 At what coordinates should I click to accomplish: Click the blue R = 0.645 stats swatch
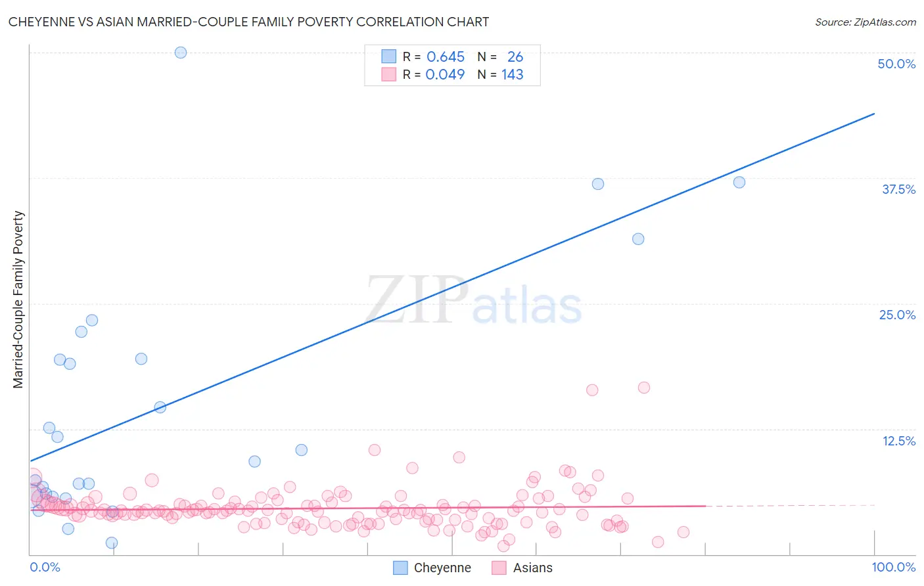(389, 56)
